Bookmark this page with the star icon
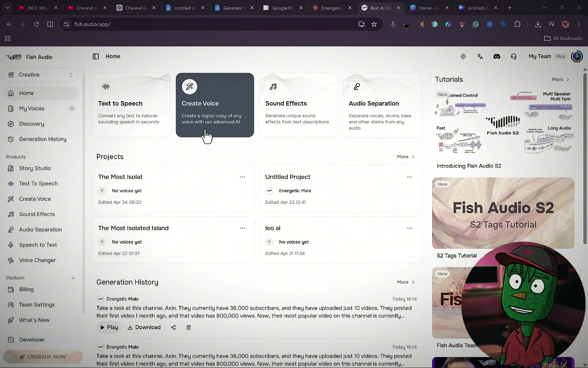Viewport: 588px width, 368px height. coord(374,24)
